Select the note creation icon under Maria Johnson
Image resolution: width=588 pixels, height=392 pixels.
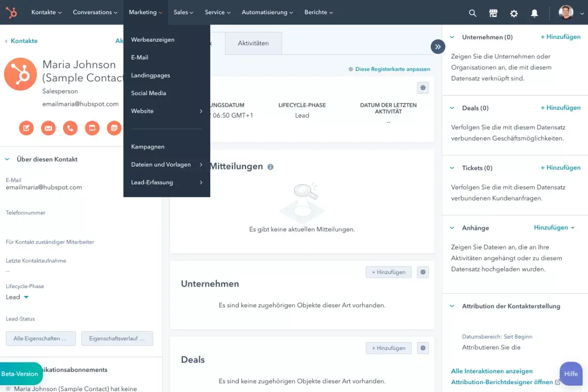(x=26, y=128)
